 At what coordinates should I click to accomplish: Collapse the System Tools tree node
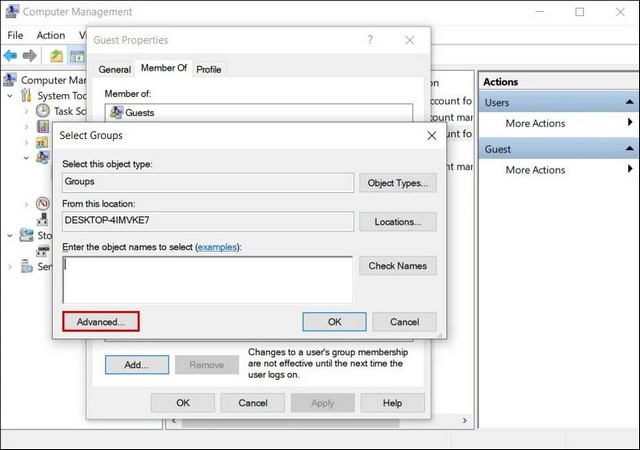[x=10, y=96]
